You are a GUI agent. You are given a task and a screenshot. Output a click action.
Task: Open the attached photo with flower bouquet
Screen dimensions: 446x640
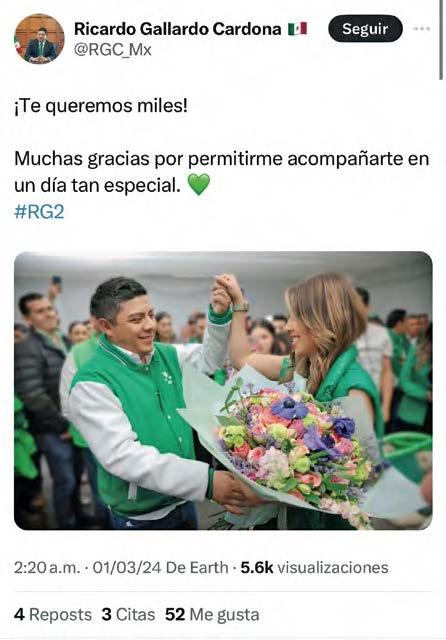click(223, 391)
